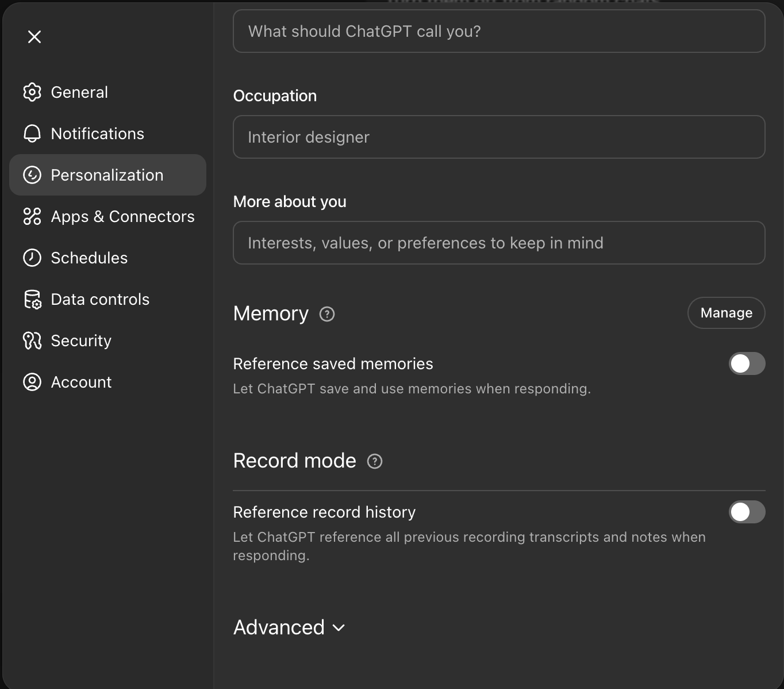Switch to the Security tab
The width and height of the screenshot is (784, 689).
[107, 340]
